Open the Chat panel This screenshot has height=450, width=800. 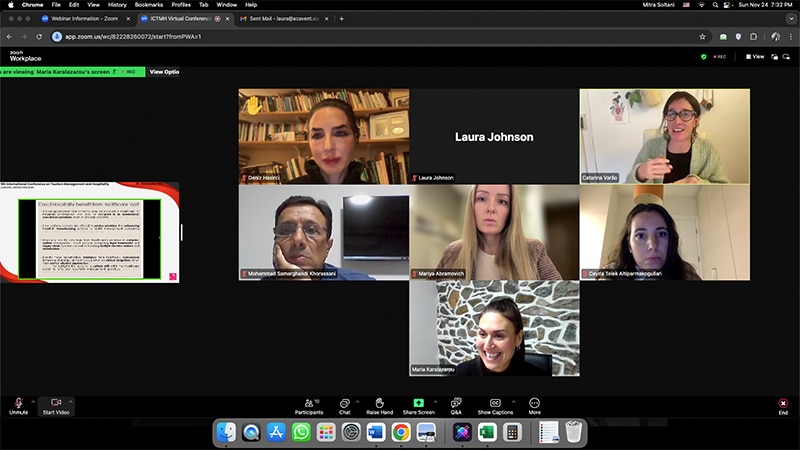pos(344,402)
